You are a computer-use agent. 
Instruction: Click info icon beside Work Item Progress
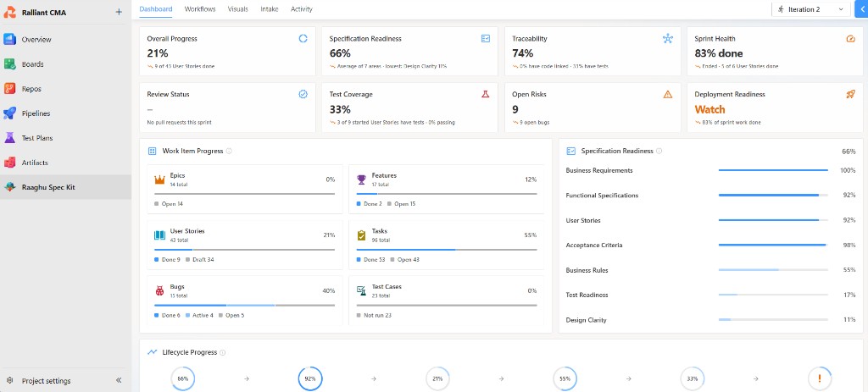tap(229, 151)
